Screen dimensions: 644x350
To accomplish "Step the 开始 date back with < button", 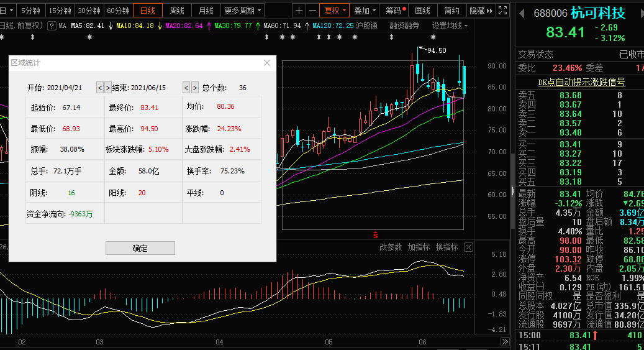I will coord(99,88).
